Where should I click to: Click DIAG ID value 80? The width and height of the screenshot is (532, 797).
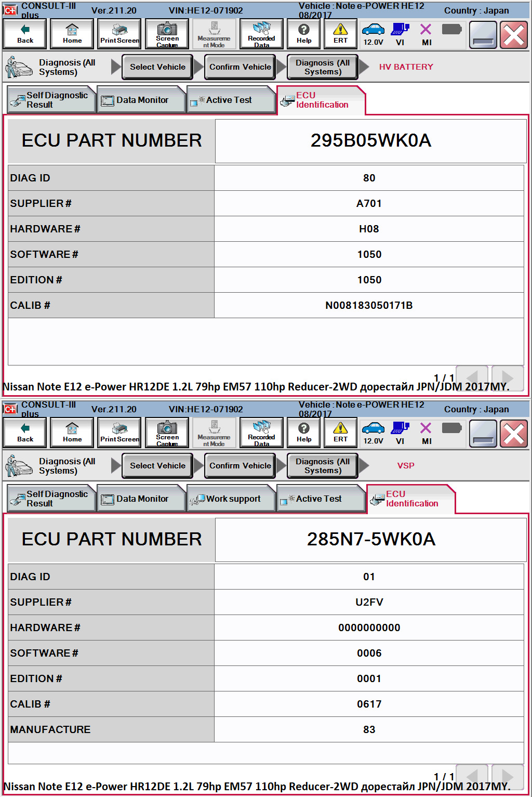pyautogui.click(x=369, y=178)
